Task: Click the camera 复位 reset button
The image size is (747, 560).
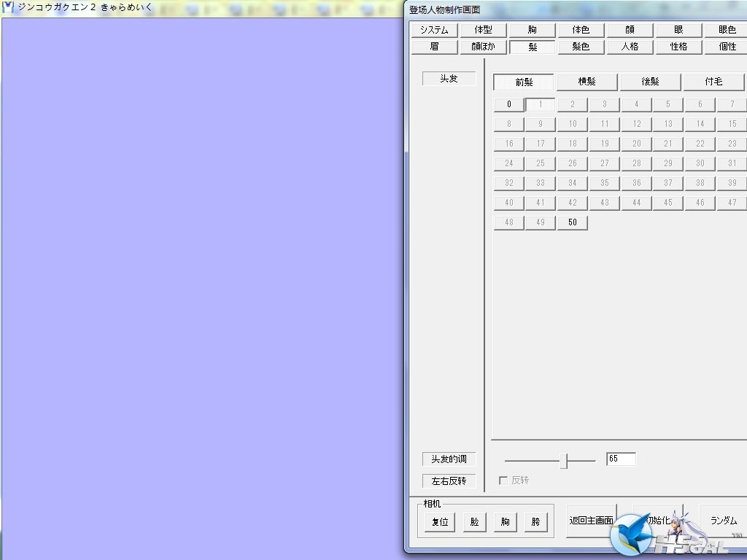Action: (x=440, y=522)
